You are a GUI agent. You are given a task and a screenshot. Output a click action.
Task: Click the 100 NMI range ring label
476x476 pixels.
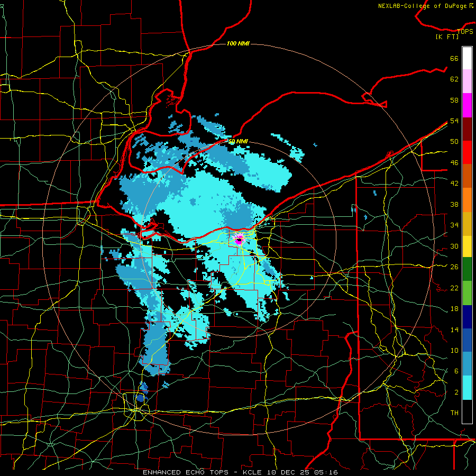coord(238,43)
